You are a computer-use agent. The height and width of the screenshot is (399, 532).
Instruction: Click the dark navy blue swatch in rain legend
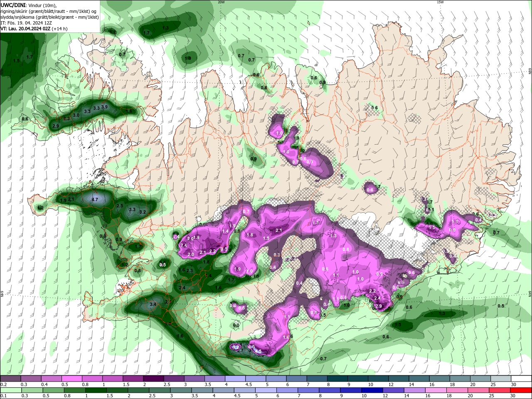pos(372,390)
